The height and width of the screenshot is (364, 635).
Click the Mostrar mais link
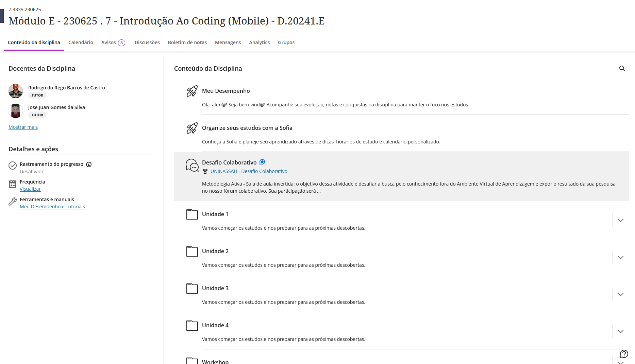(23, 127)
